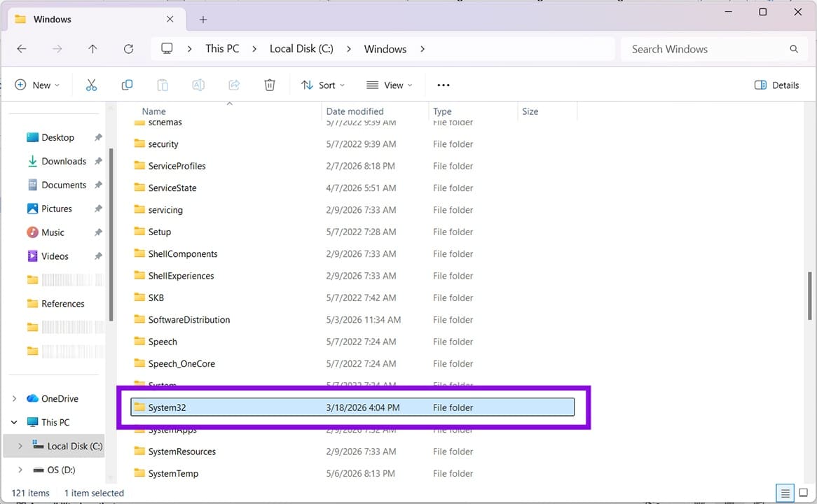The image size is (817, 504).
Task: Select the Windows tab
Action: [97, 20]
